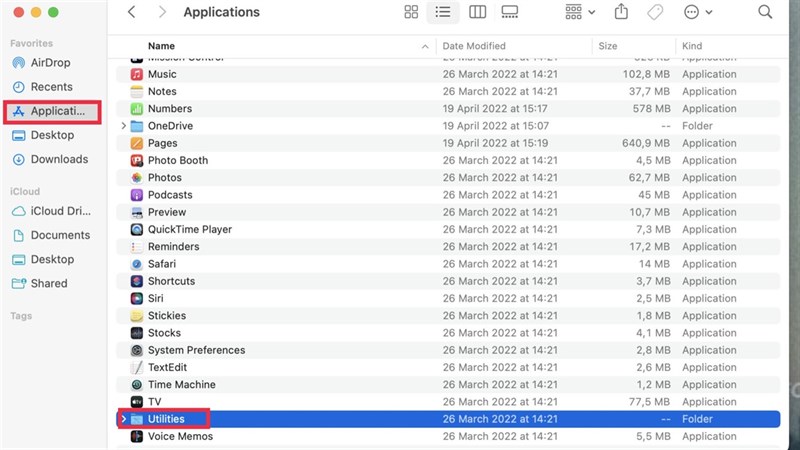Go forward with the right chevron
The image size is (800, 450).
click(162, 12)
